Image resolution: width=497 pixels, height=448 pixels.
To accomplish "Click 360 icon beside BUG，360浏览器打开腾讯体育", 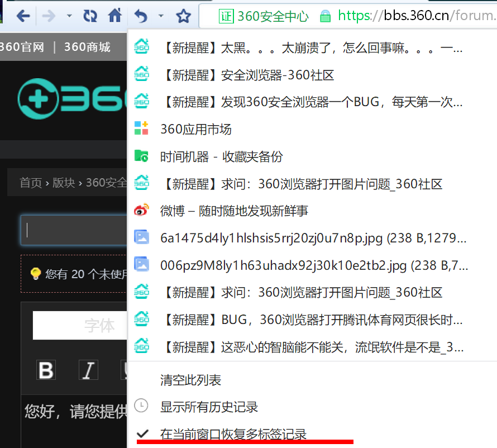I will (141, 318).
